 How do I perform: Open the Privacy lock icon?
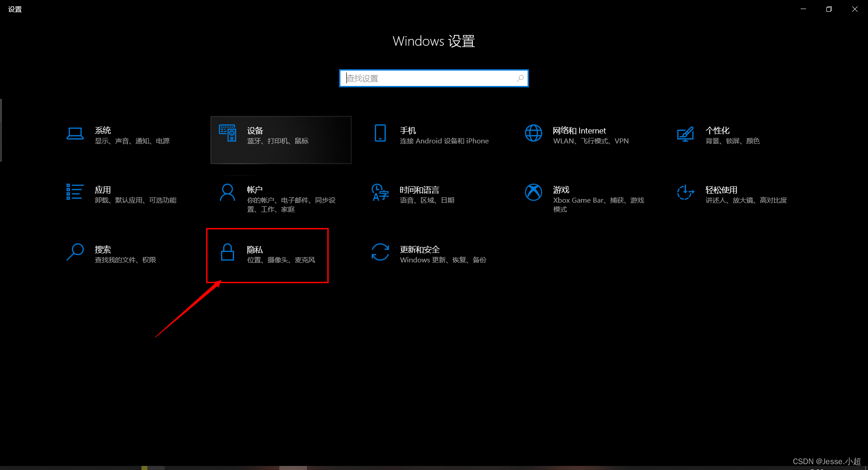227,252
